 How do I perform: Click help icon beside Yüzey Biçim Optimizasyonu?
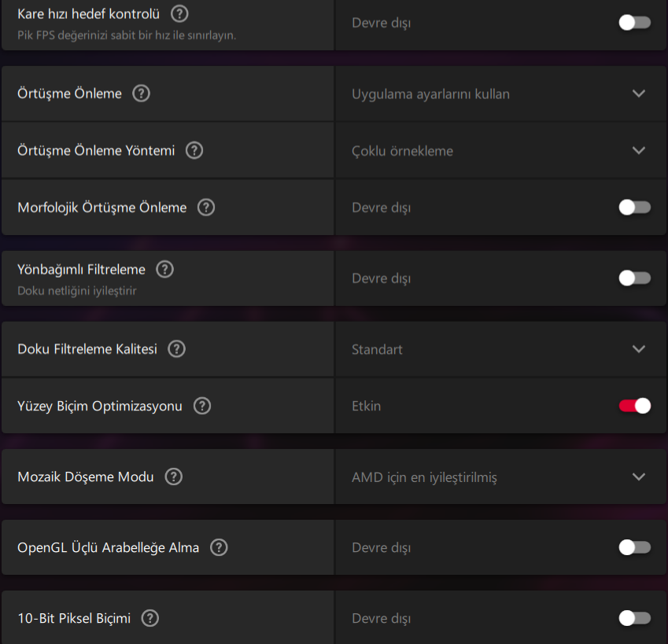pyautogui.click(x=202, y=406)
